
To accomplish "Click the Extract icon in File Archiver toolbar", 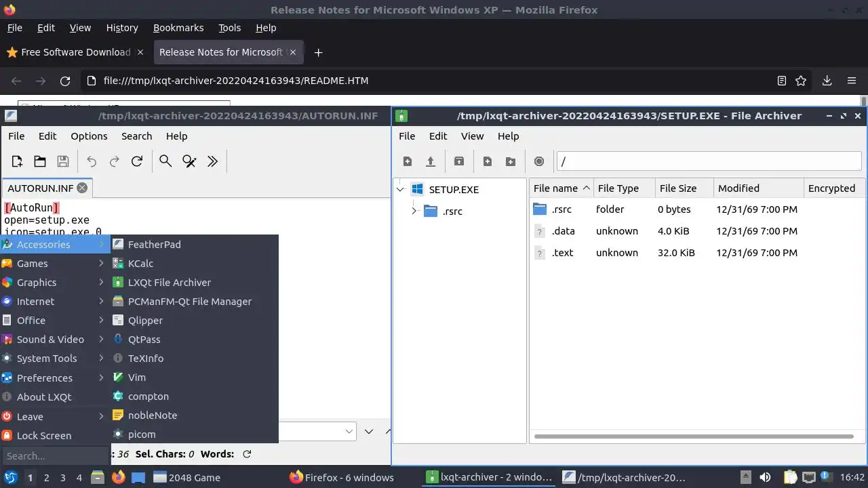I will pyautogui.click(x=459, y=161).
